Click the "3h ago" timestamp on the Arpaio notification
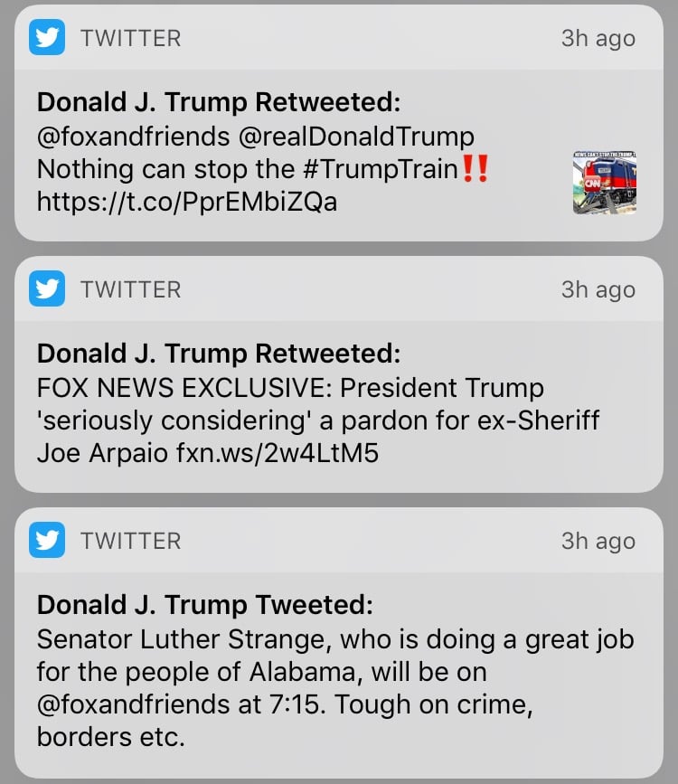Screen dimensions: 678x784 tap(598, 290)
